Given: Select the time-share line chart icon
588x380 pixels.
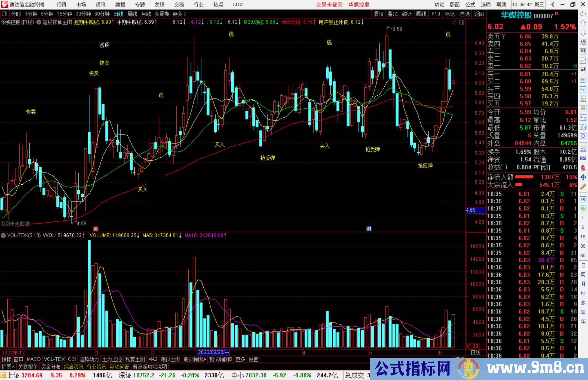Looking at the screenshot, I should 583,61.
